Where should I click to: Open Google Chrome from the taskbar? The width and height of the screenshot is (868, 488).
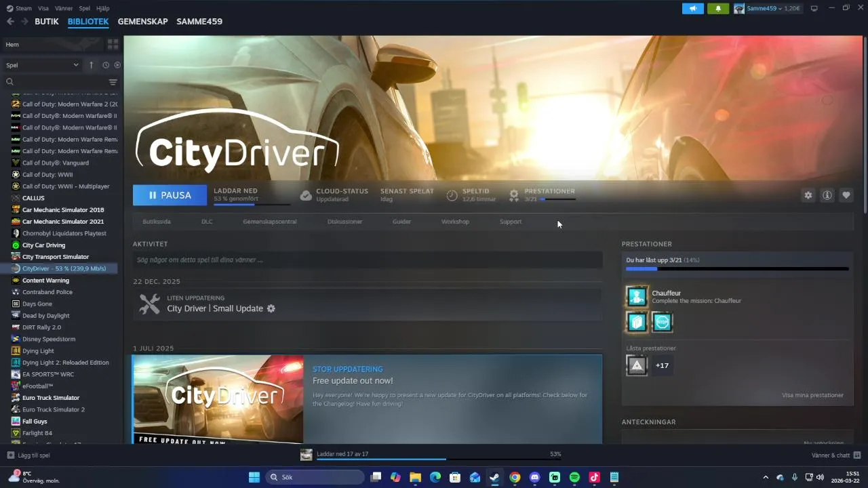tap(515, 477)
